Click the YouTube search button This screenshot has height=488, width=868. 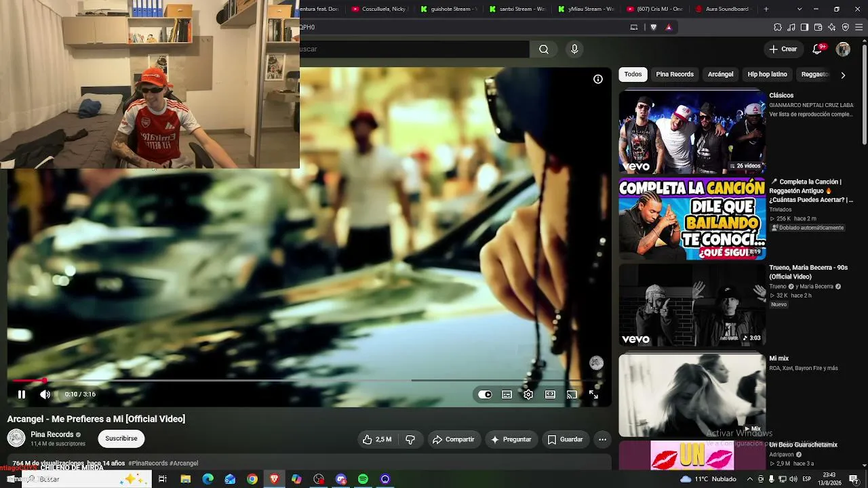tap(544, 49)
